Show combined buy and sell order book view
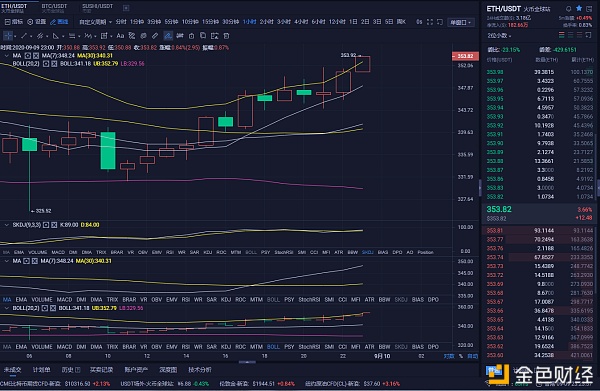The image size is (600, 391). [562, 35]
